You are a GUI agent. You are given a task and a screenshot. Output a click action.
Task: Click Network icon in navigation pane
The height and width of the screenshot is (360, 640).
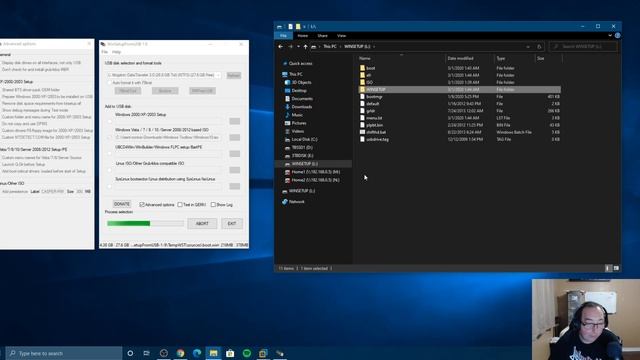[285, 202]
